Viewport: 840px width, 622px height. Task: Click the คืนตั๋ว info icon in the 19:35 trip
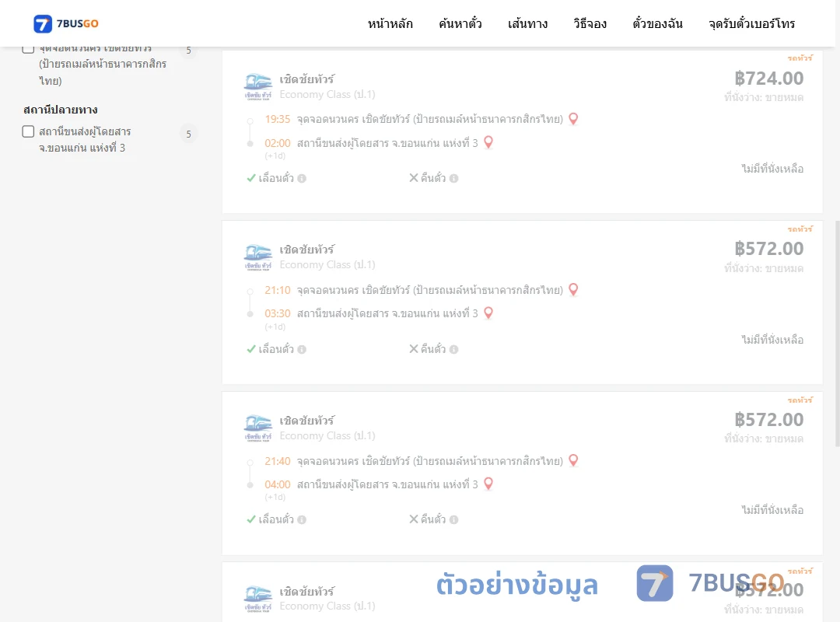[453, 178]
